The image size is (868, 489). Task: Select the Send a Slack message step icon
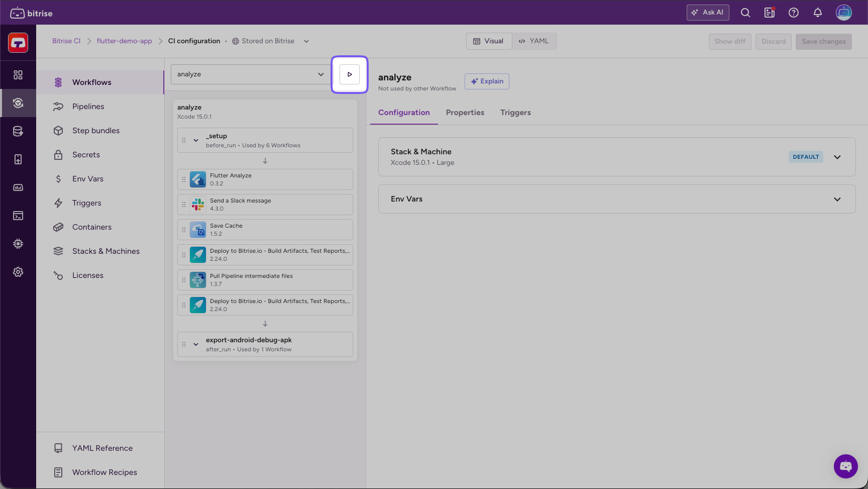198,205
